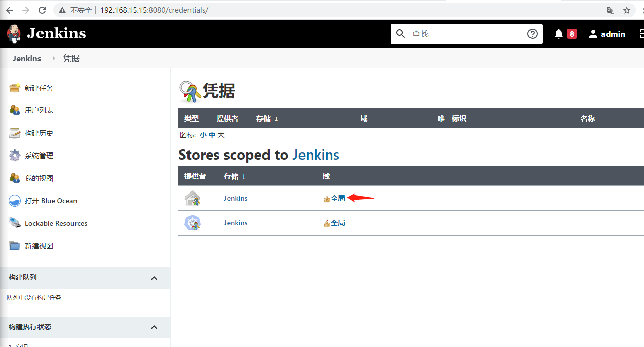
Task: Click the 用户列表 people icon
Action: [15, 110]
